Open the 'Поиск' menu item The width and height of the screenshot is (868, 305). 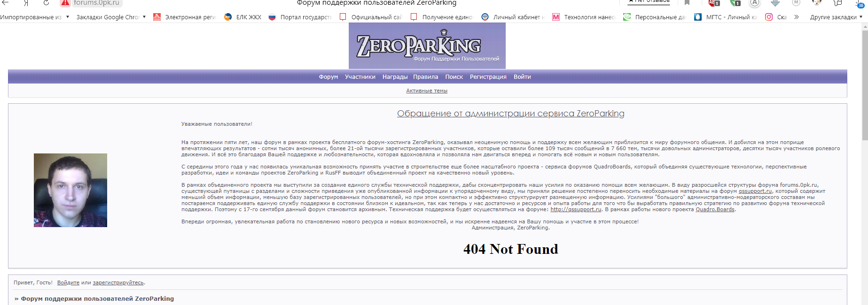click(454, 77)
